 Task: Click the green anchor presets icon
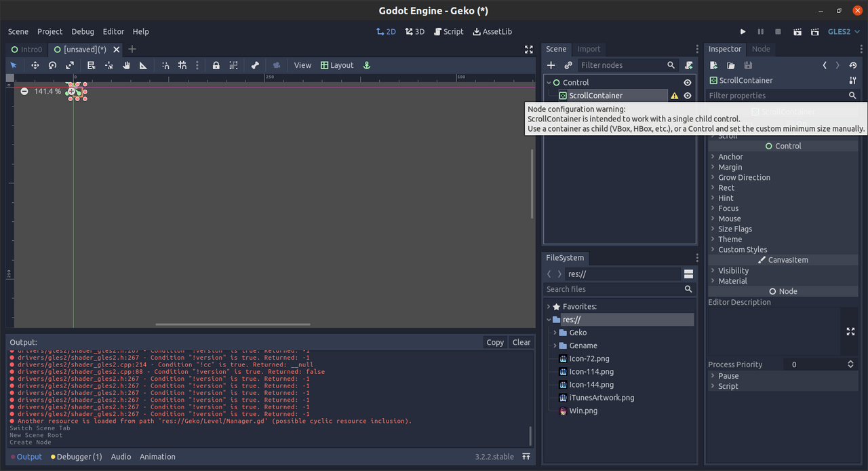(x=367, y=65)
